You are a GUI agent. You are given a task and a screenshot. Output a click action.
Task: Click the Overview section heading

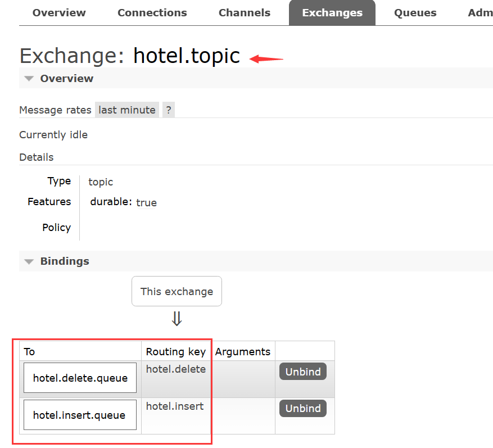[67, 79]
